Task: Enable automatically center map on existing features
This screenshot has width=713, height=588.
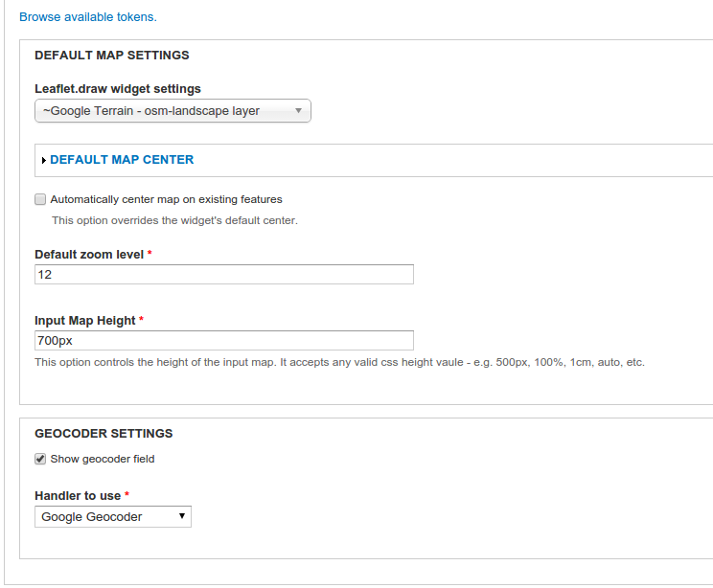Action: point(40,199)
